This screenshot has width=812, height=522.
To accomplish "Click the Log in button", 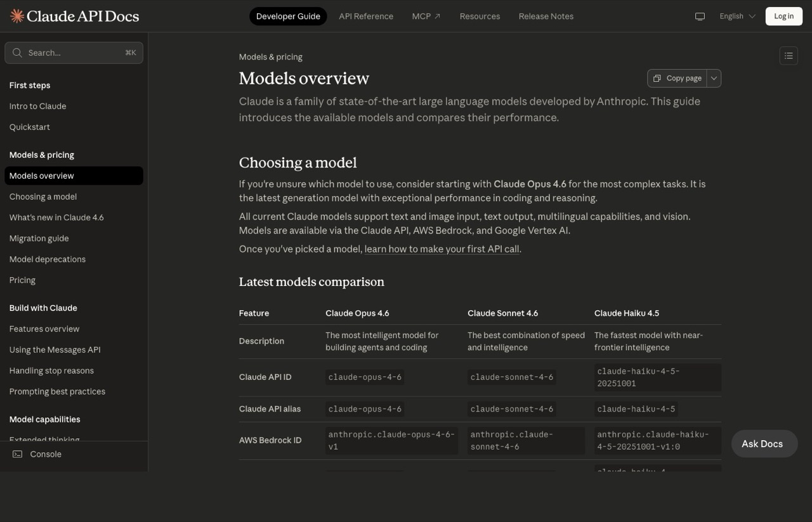I will 783,16.
